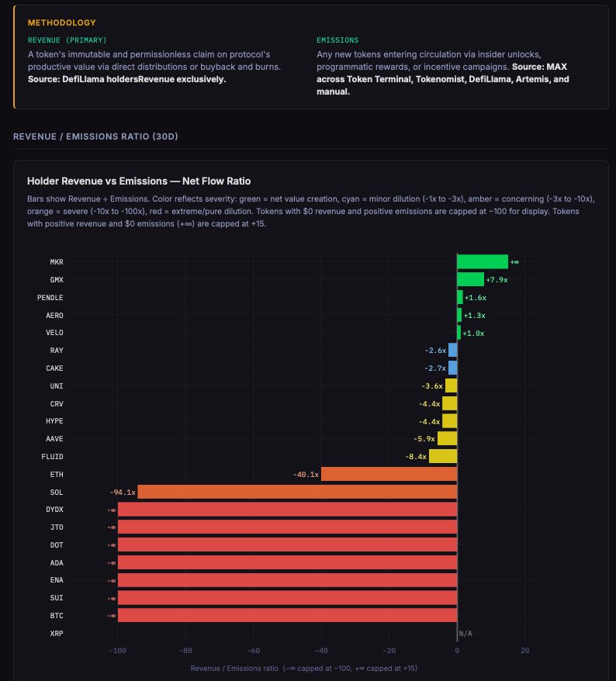The width and height of the screenshot is (616, 681).
Task: Select the JTO red bar
Action: tap(287, 527)
